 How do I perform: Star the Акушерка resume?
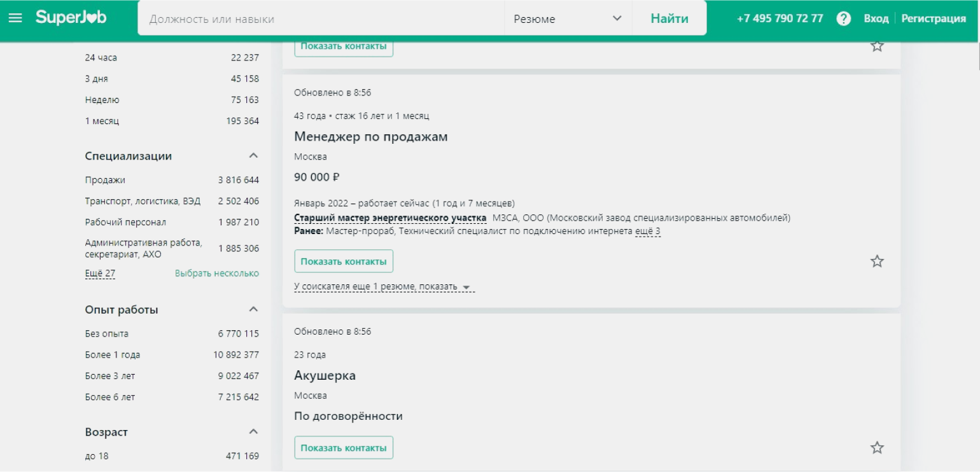tap(877, 448)
